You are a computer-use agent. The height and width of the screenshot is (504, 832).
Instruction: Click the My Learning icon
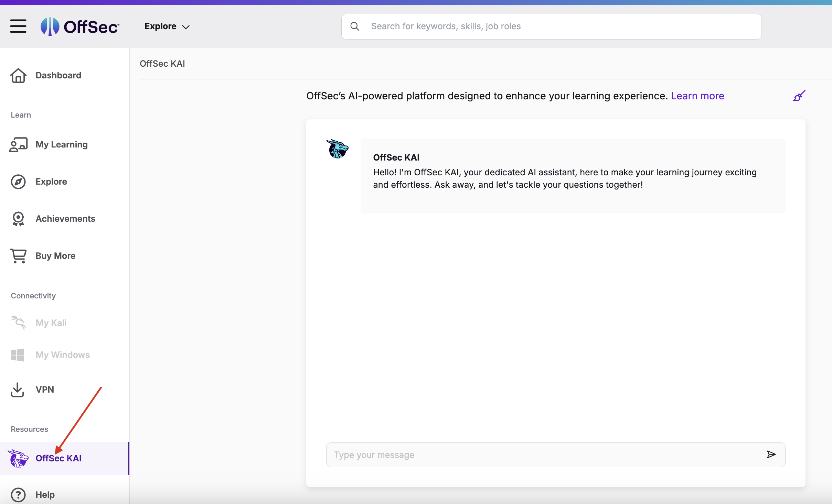click(18, 144)
